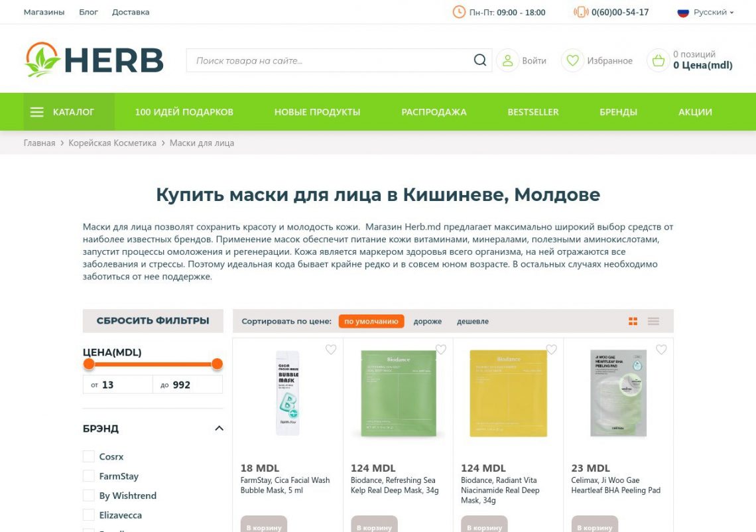Open the РАСПРОДАЖА section

(434, 112)
